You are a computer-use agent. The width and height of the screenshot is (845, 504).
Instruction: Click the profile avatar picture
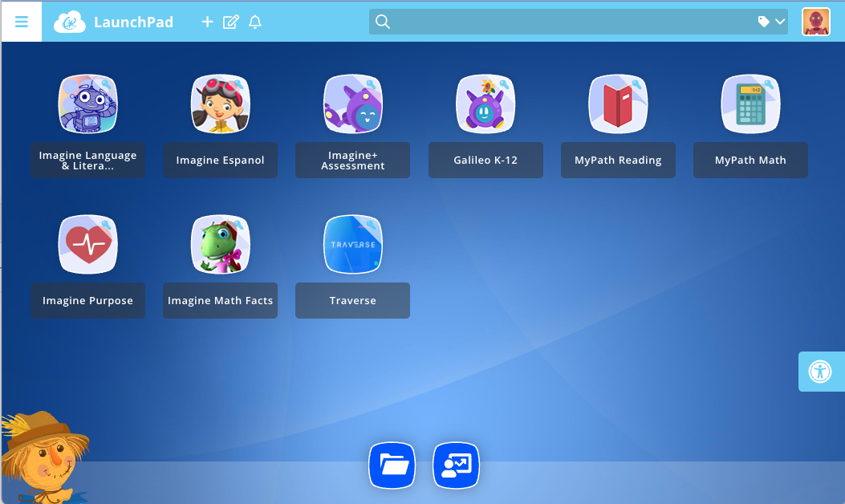coord(817,22)
